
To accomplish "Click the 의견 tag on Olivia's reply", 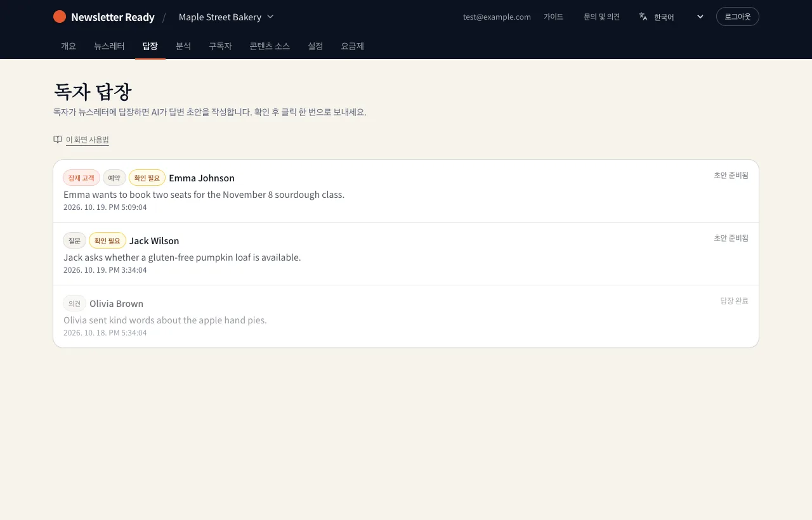I will click(74, 303).
